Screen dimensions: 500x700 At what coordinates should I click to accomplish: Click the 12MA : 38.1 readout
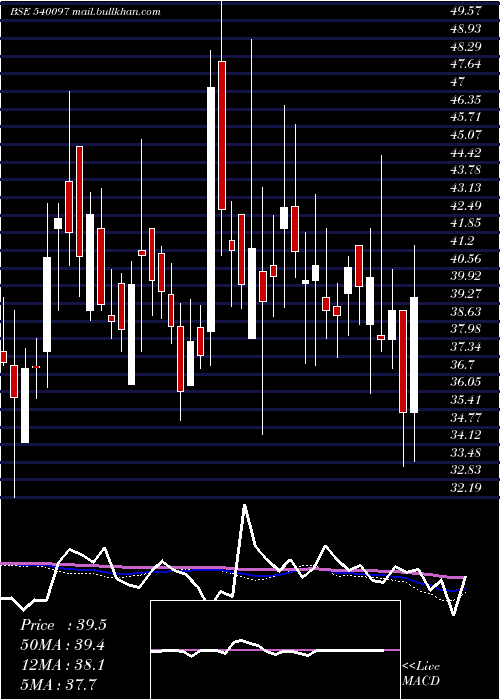[x=63, y=665]
